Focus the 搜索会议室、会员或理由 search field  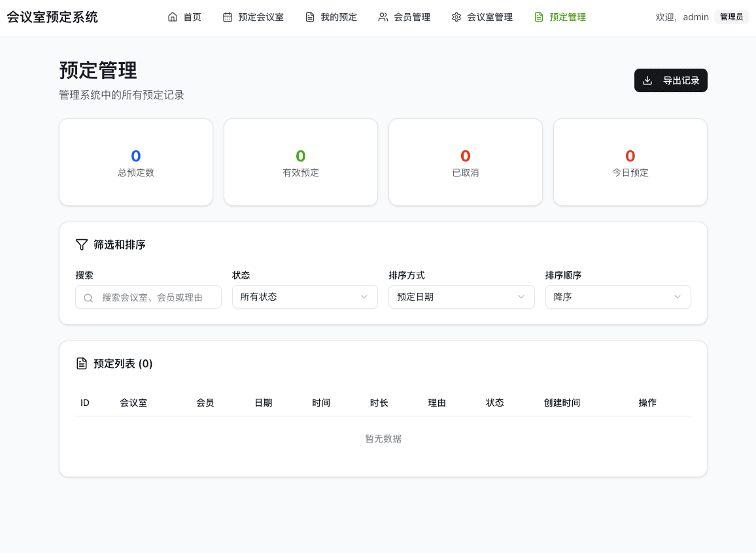(148, 297)
